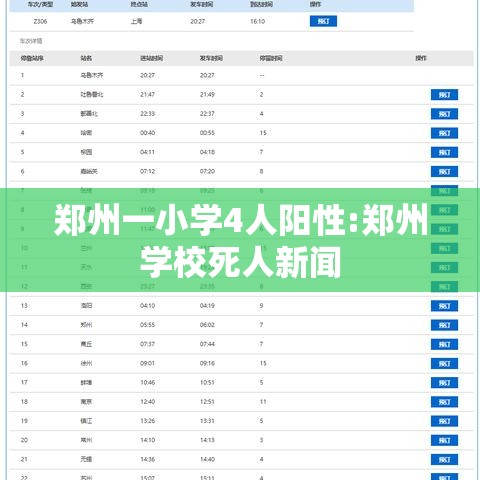Select arrival time 04:11

click(x=147, y=152)
